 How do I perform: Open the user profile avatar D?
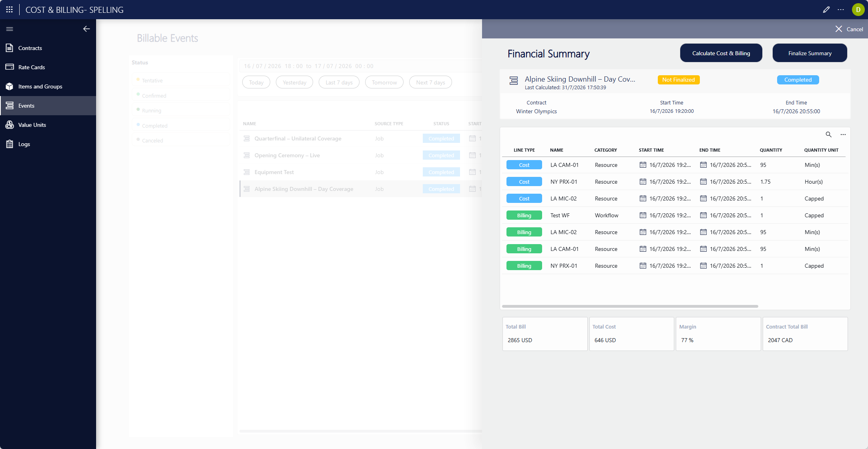(858, 10)
